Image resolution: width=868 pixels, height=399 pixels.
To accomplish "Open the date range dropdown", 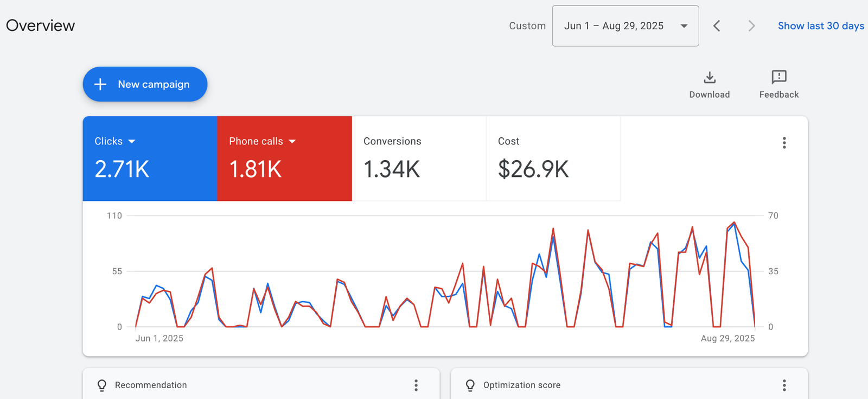I will [x=625, y=26].
